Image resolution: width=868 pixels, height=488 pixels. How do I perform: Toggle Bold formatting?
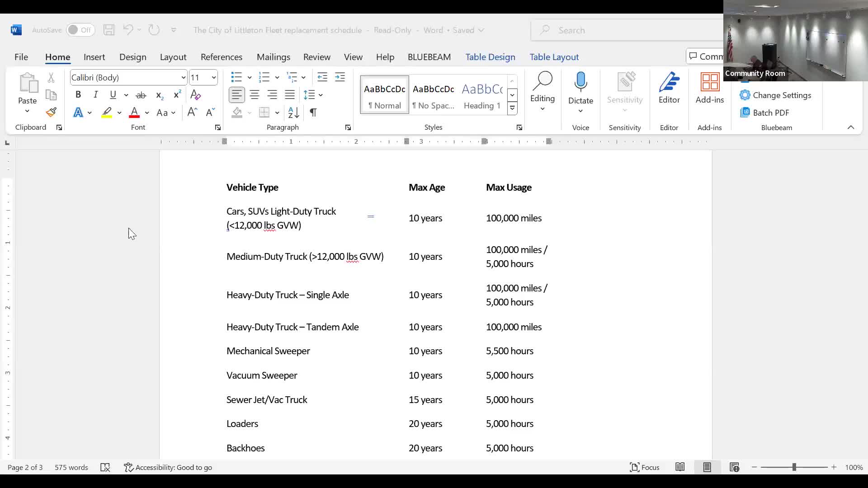coord(78,95)
